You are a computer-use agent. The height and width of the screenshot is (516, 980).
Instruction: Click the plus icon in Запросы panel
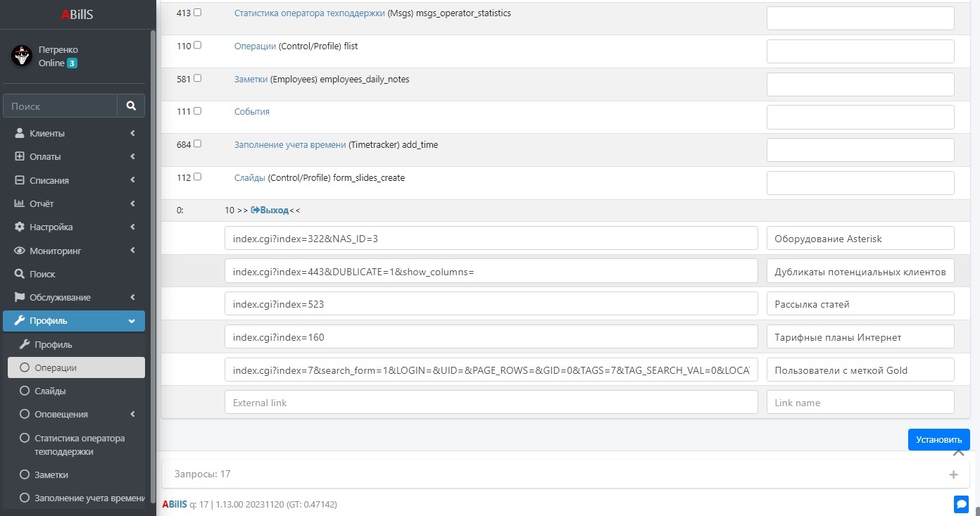click(953, 474)
